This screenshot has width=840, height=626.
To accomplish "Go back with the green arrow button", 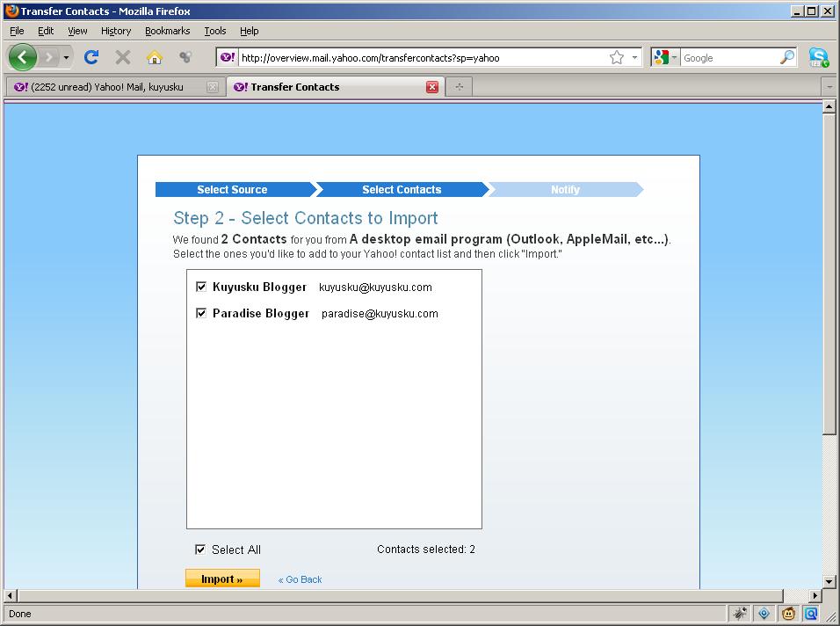I will click(x=23, y=57).
